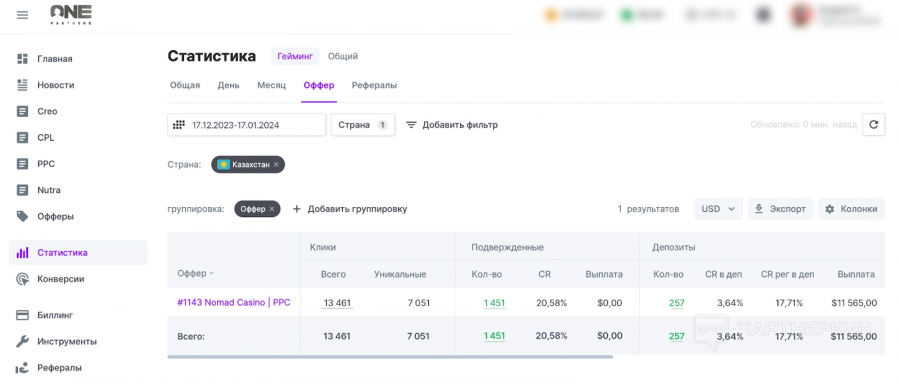The height and width of the screenshot is (382, 900).
Task: Refresh statistics with the reload icon
Action: (x=874, y=124)
